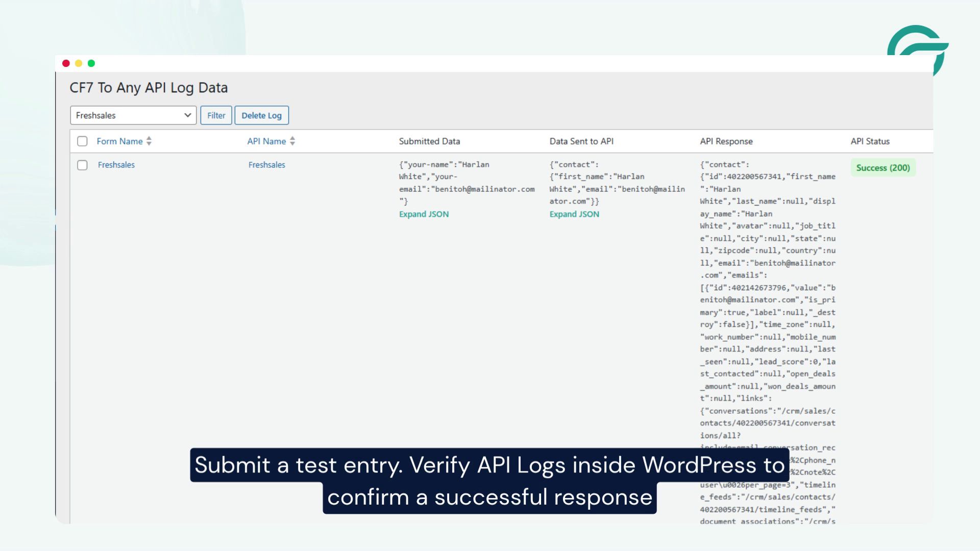Click the Delete Log button
Viewport: 980px width, 551px height.
click(262, 115)
